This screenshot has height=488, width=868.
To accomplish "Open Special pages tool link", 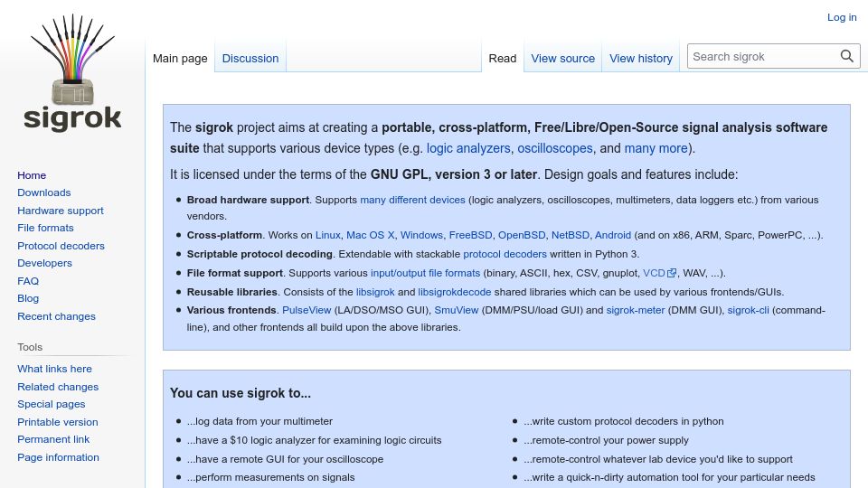I will click(x=51, y=405).
